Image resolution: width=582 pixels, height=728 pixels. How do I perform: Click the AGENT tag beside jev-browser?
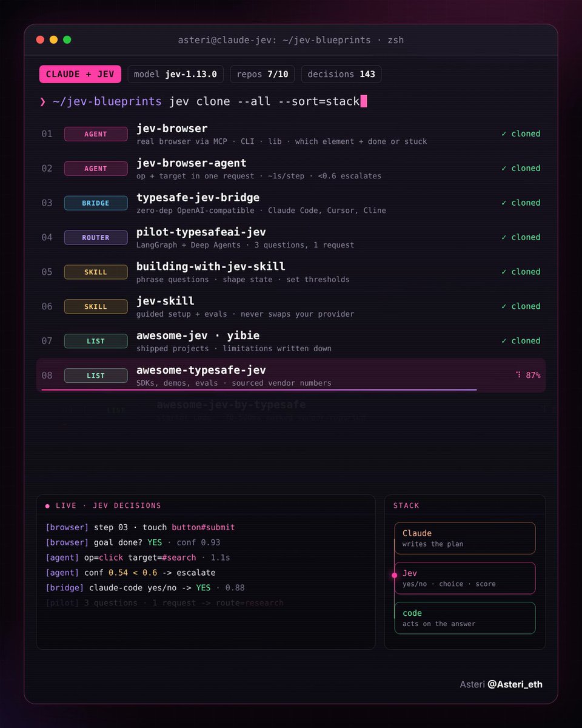point(96,134)
